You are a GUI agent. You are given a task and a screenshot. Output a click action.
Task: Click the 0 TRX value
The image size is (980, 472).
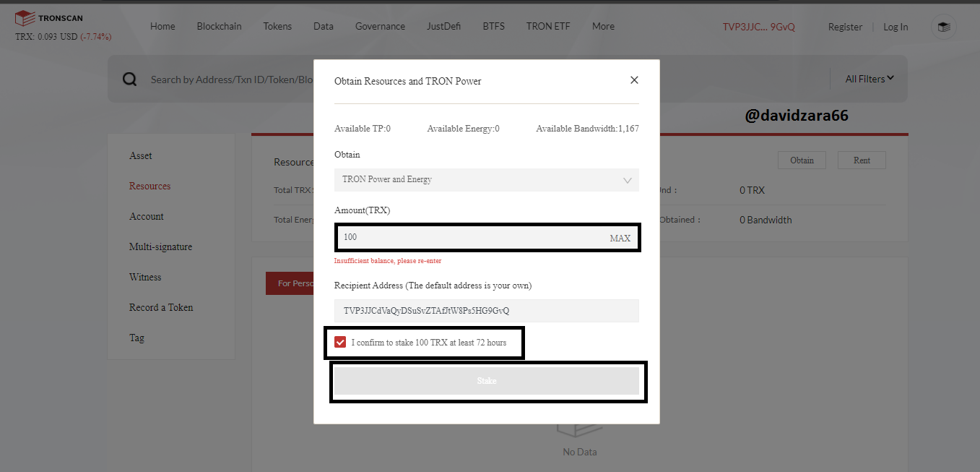click(x=752, y=190)
